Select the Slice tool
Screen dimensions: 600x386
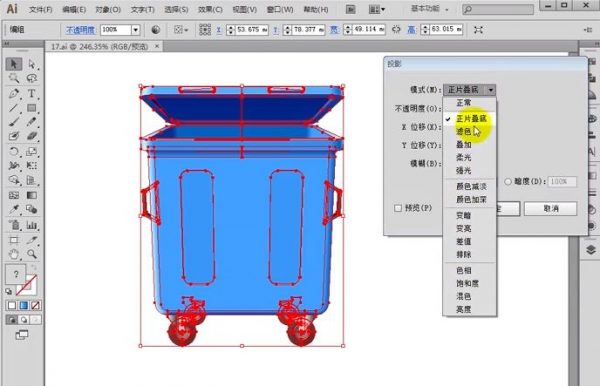[x=32, y=240]
